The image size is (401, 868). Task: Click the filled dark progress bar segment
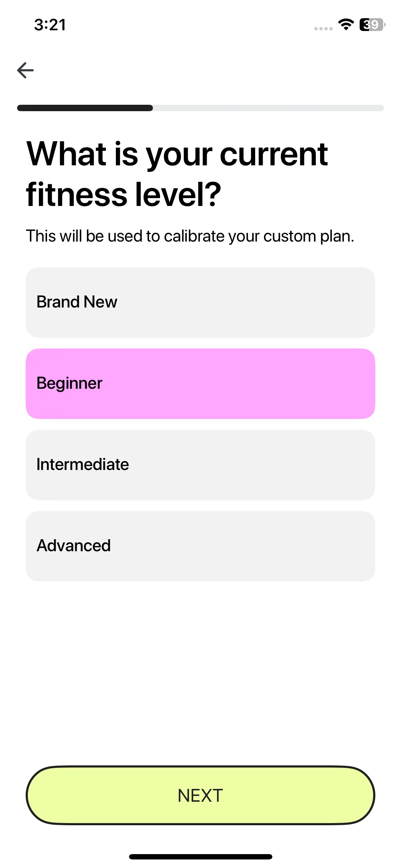pos(85,108)
